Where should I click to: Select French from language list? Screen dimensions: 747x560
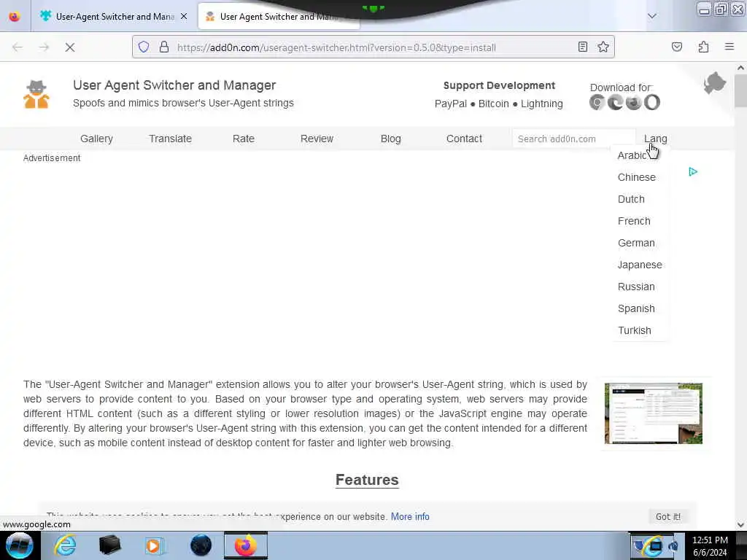(x=634, y=221)
